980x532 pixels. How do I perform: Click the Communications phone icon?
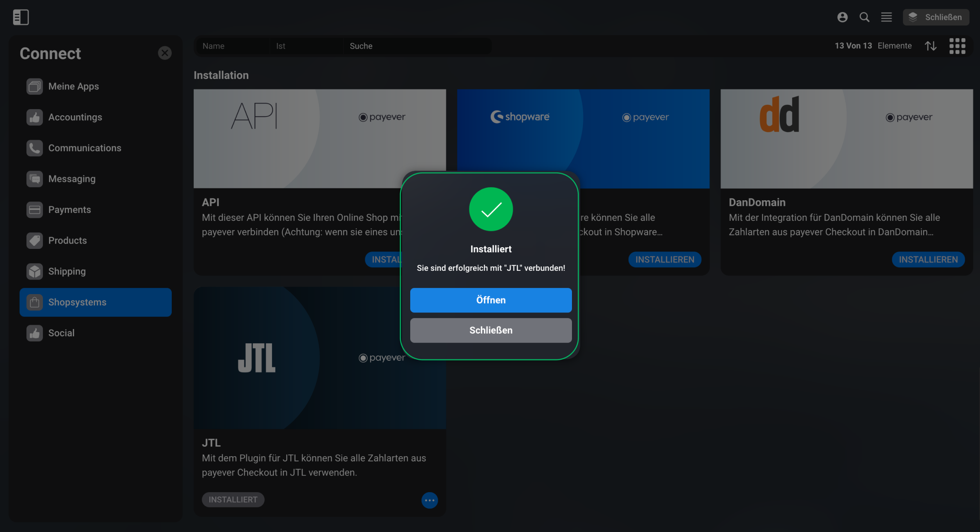pos(35,148)
